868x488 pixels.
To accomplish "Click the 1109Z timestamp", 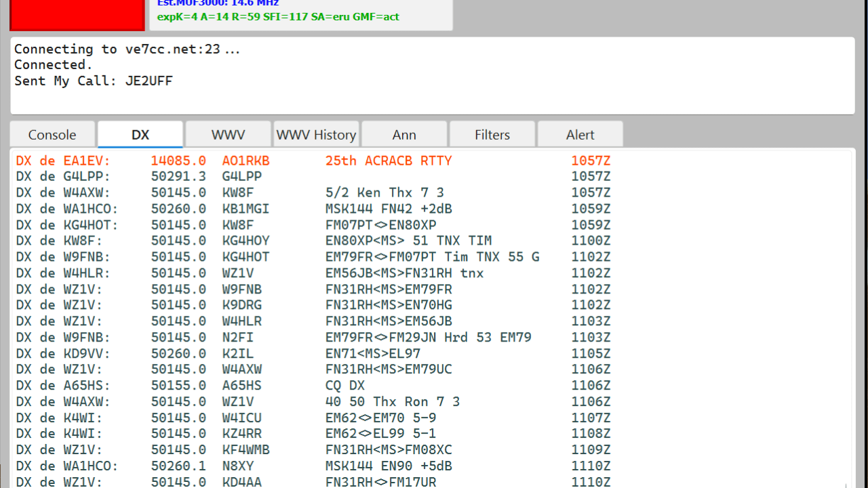I will [x=591, y=450].
